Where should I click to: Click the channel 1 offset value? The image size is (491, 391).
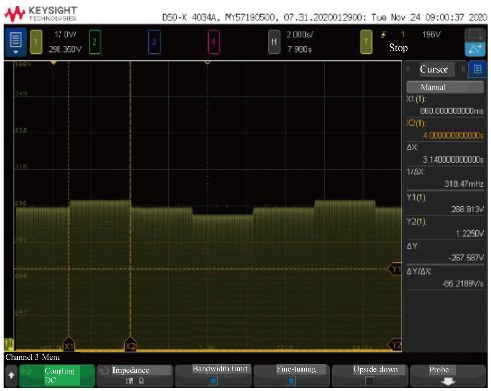pyautogui.click(x=65, y=49)
